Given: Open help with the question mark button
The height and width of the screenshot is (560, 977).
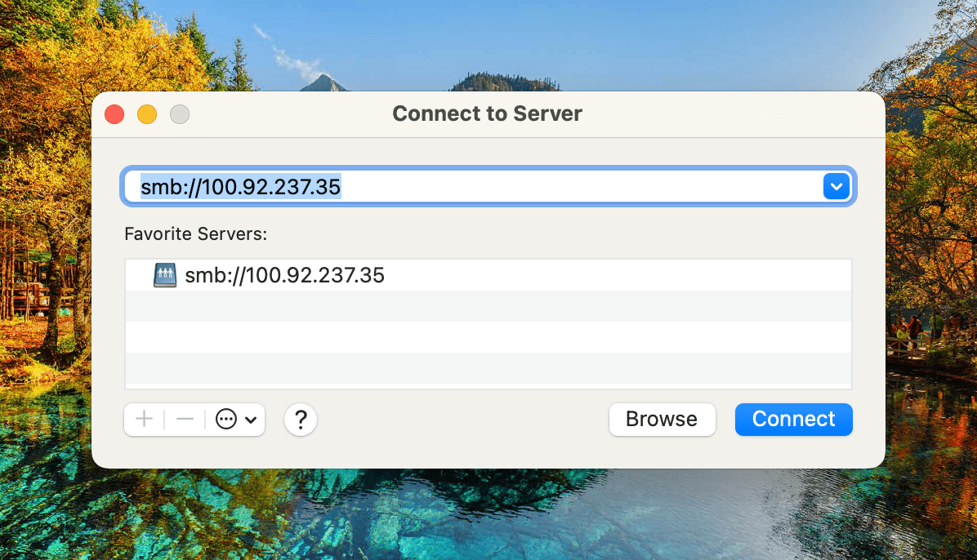Looking at the screenshot, I should [x=301, y=420].
